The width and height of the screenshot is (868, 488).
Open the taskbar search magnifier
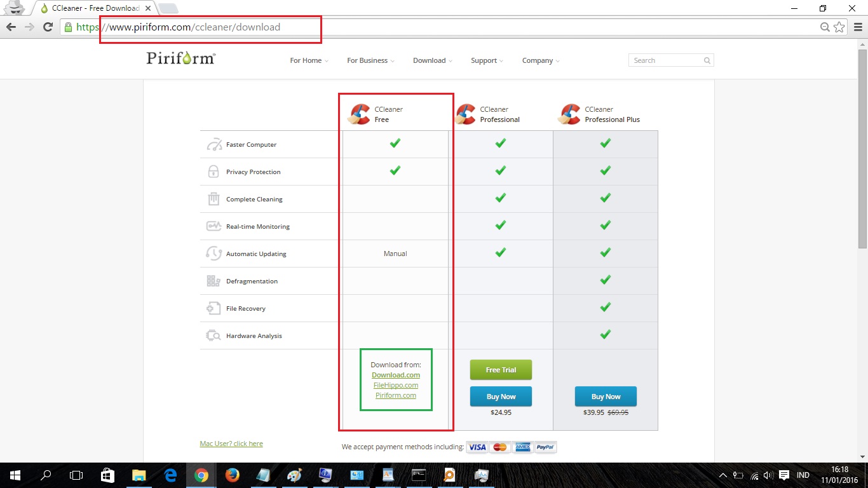click(46, 475)
